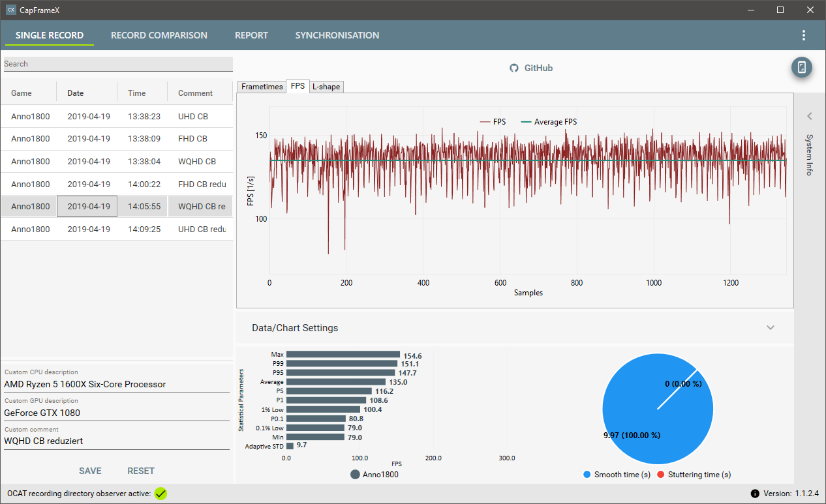Click the Anno1800 legend dot under bar chart
The image size is (826, 504).
[355, 475]
